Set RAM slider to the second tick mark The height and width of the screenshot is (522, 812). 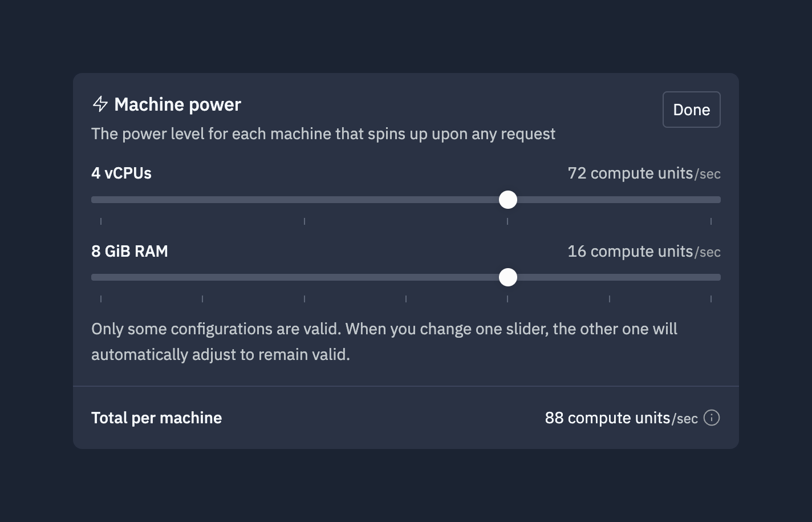click(x=202, y=277)
